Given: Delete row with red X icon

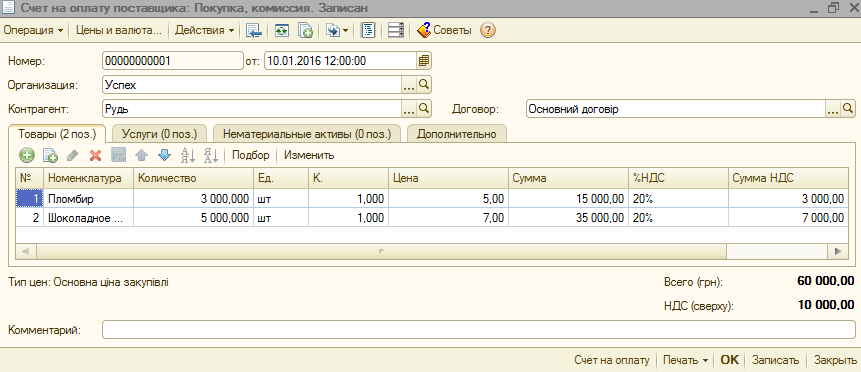Looking at the screenshot, I should coord(96,156).
